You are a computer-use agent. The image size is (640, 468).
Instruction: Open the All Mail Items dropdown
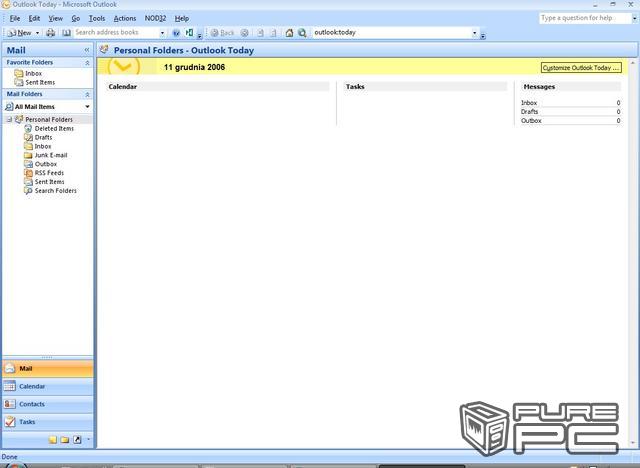[x=87, y=106]
